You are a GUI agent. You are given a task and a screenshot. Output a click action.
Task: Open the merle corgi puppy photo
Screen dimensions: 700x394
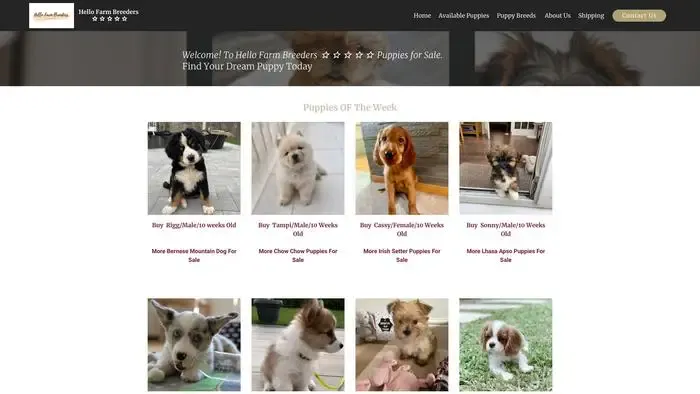point(194,345)
